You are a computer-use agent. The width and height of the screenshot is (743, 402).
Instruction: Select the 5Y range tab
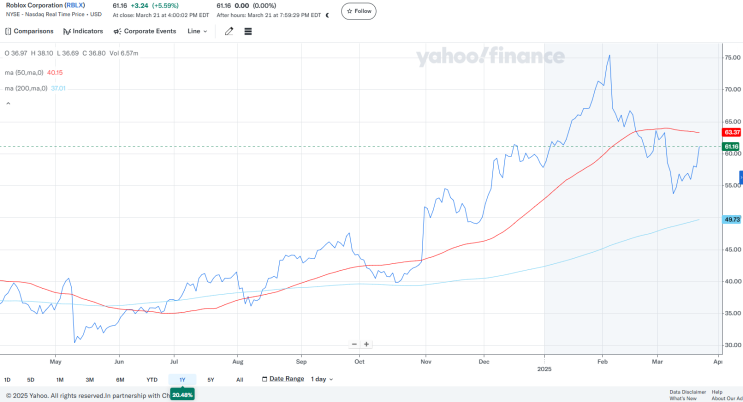[211, 380]
